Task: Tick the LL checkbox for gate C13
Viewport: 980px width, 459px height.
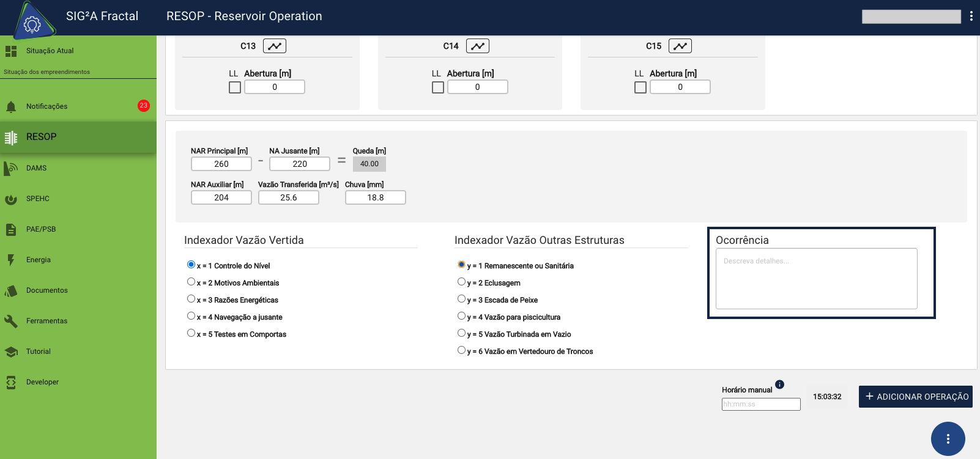Action: (x=235, y=87)
